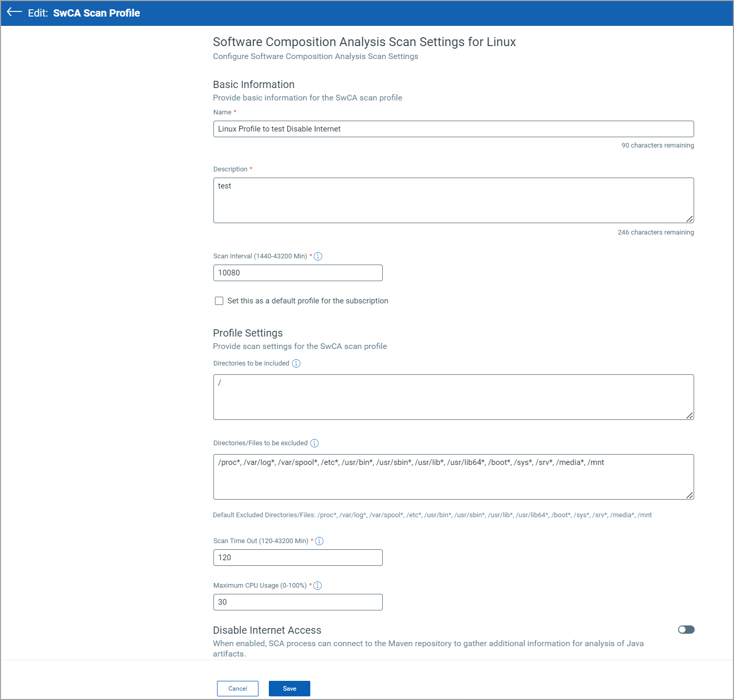Click info icon next to Scan Interval
This screenshot has width=734, height=700.
pyautogui.click(x=318, y=256)
